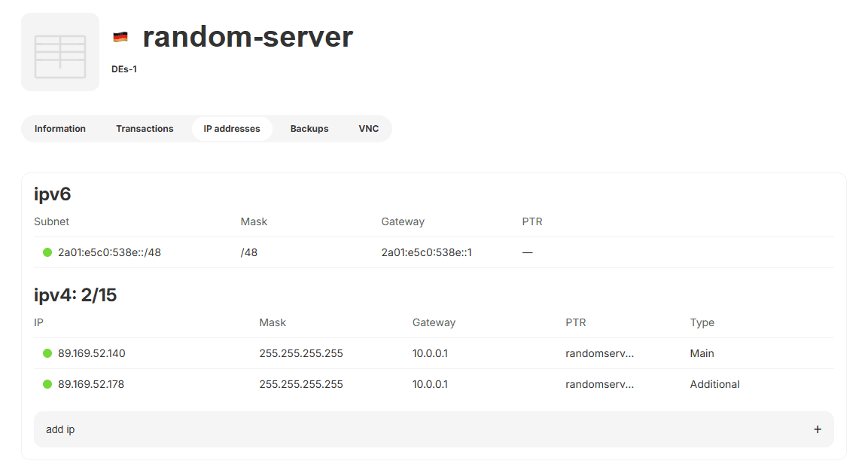The image size is (868, 467).
Task: Click the IPv6 subnet 2a01:e5c0:538e::/48
Action: tap(109, 252)
